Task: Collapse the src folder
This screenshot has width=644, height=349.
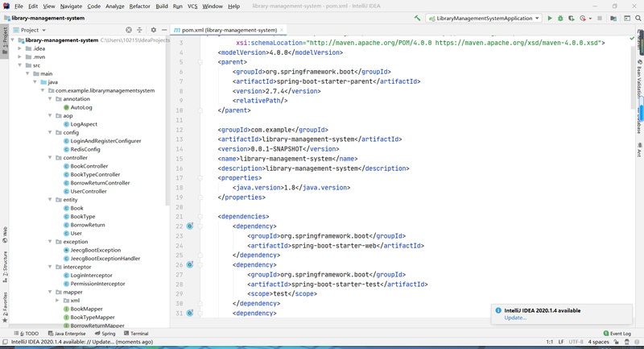Action: [19, 65]
